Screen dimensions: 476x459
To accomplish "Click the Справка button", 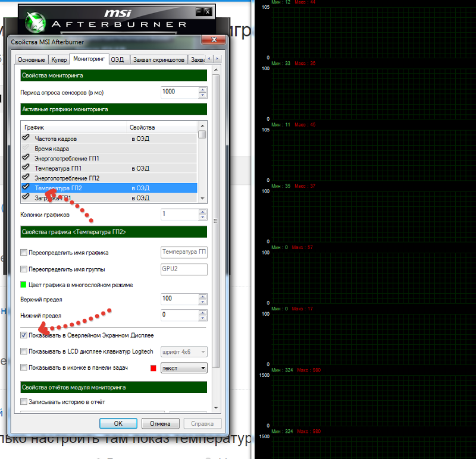I will 202,423.
